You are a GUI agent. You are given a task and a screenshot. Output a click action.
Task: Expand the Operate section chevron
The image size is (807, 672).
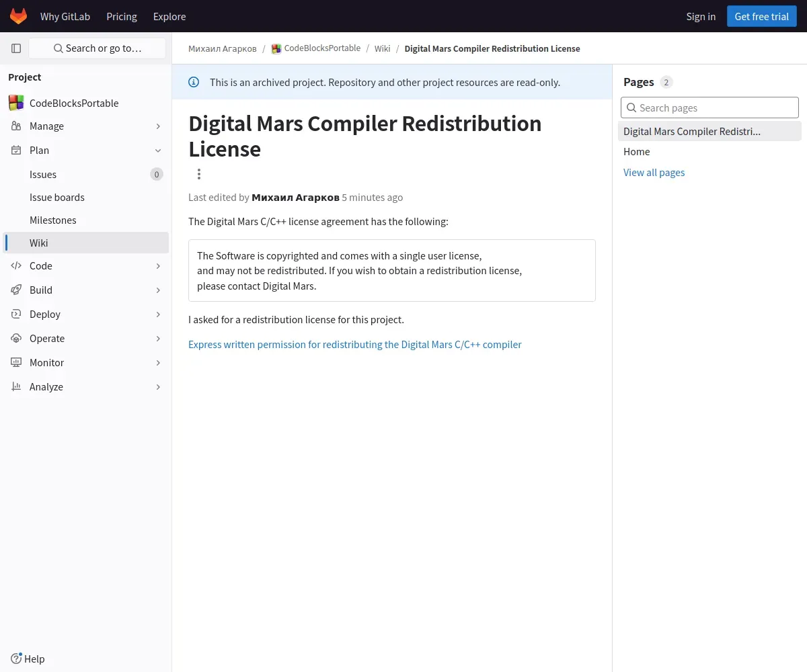158,339
